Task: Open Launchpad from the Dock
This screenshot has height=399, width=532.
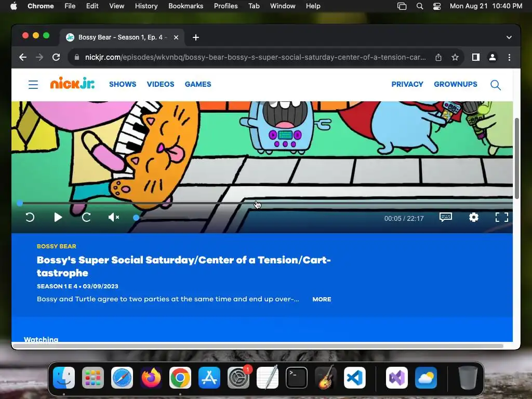Action: [93, 378]
